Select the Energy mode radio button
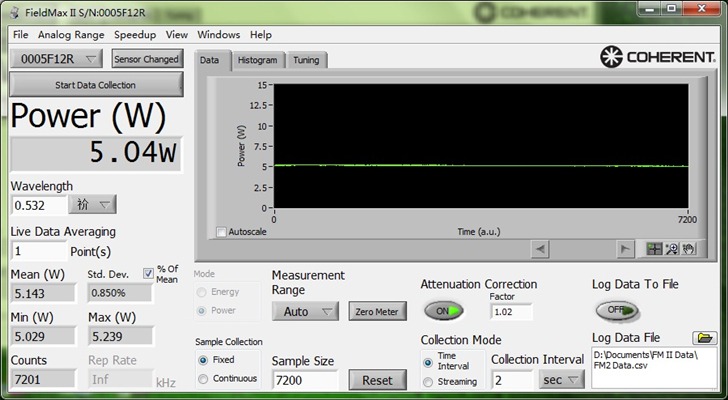This screenshot has width=728, height=400. [x=202, y=292]
